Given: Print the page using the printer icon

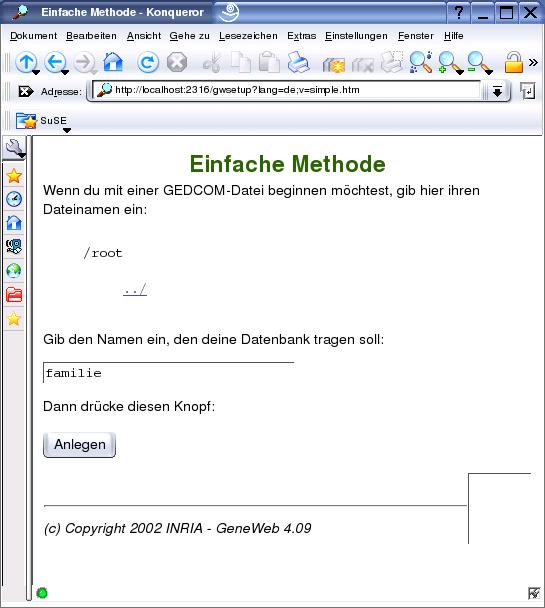Looking at the screenshot, I should (x=298, y=62).
